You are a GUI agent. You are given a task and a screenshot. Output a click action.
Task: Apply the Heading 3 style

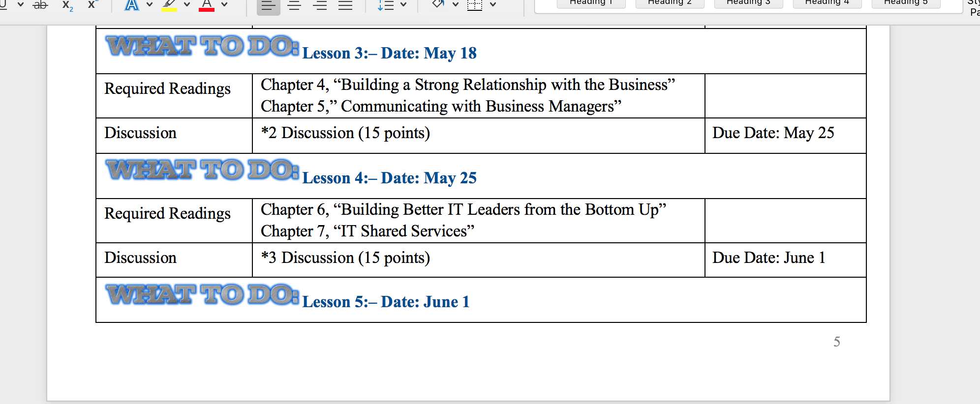point(748,3)
